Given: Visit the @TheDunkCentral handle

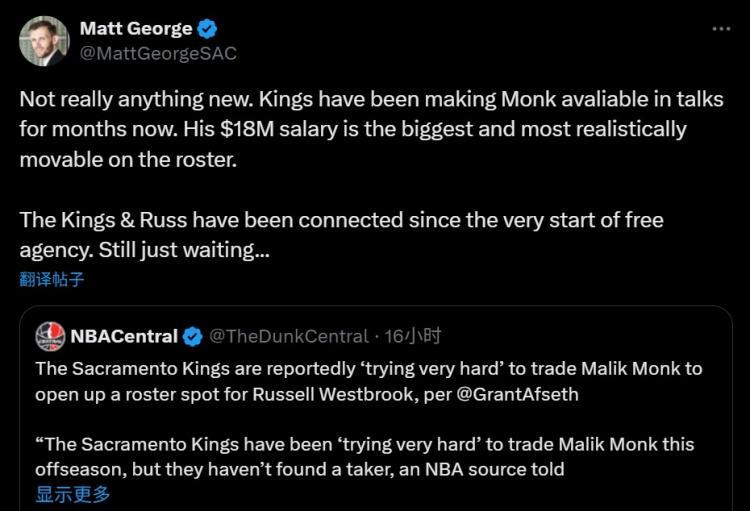Looking at the screenshot, I should click(x=283, y=336).
